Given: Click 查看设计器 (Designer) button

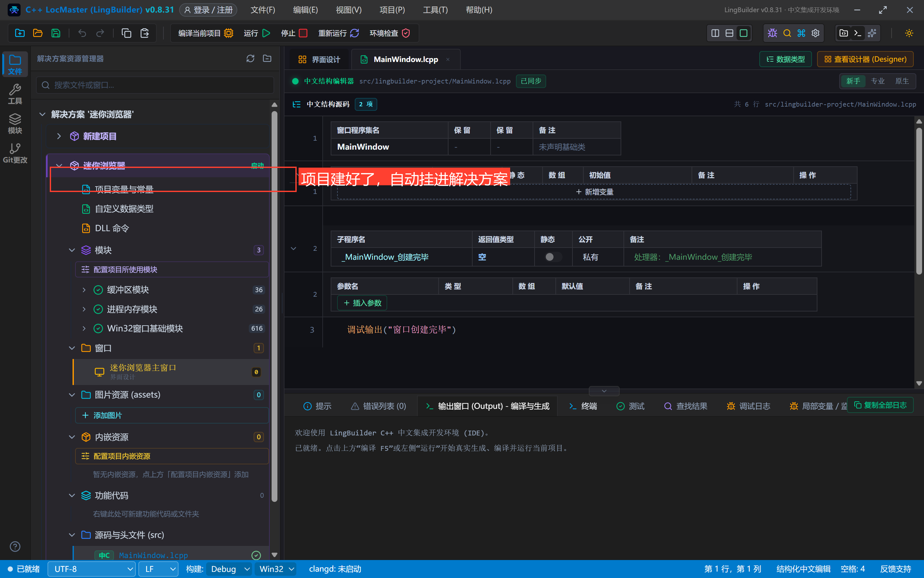Looking at the screenshot, I should point(865,59).
